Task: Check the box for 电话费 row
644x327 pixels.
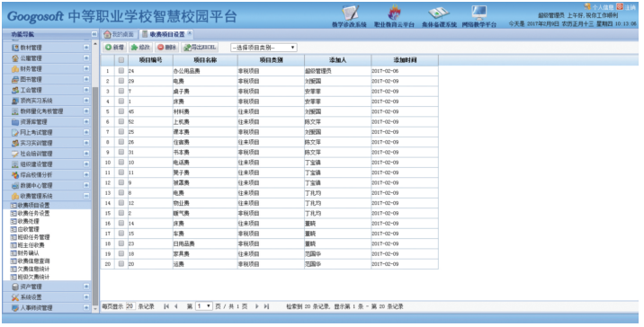Action: point(121,162)
